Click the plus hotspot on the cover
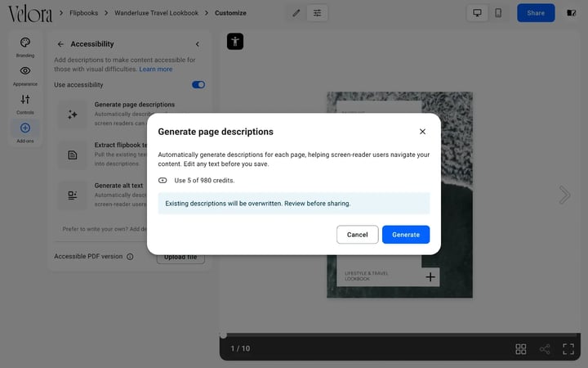This screenshot has width=588, height=368. pyautogui.click(x=430, y=277)
